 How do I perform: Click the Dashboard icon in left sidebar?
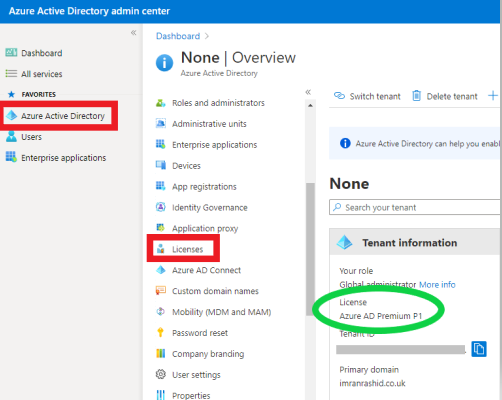click(x=11, y=53)
